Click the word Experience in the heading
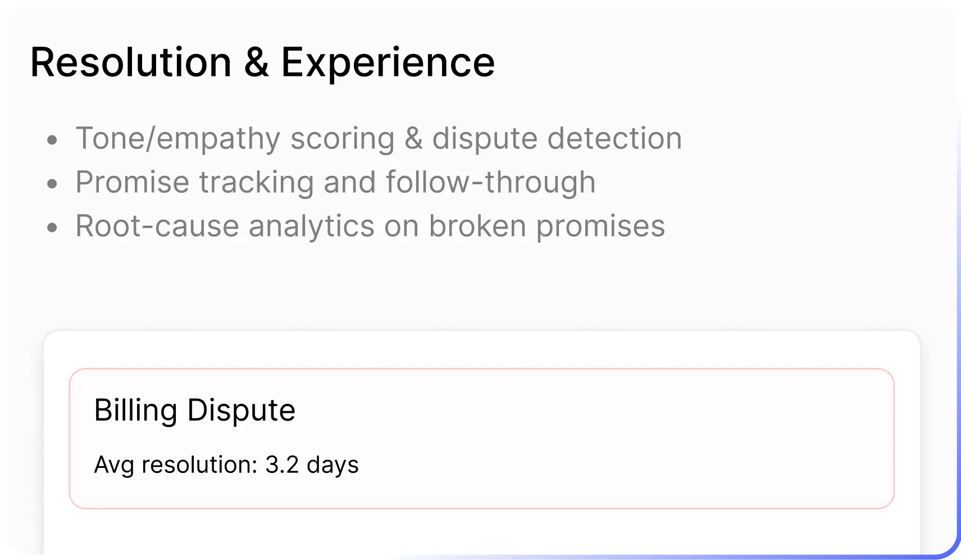 388,62
